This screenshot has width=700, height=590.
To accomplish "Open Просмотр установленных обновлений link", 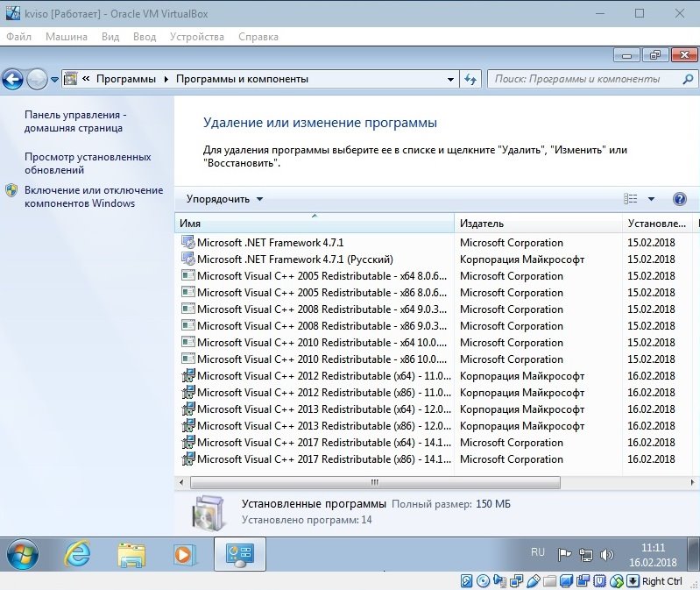I will click(88, 163).
